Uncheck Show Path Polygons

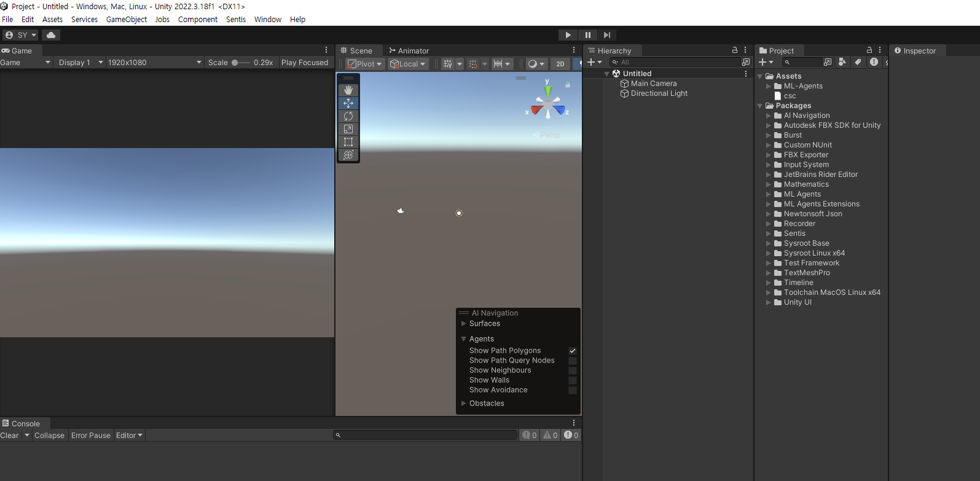(x=573, y=351)
